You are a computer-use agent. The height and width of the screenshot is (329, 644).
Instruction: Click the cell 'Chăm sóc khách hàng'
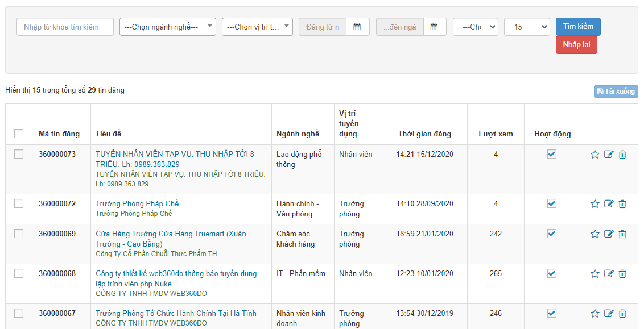(296, 239)
